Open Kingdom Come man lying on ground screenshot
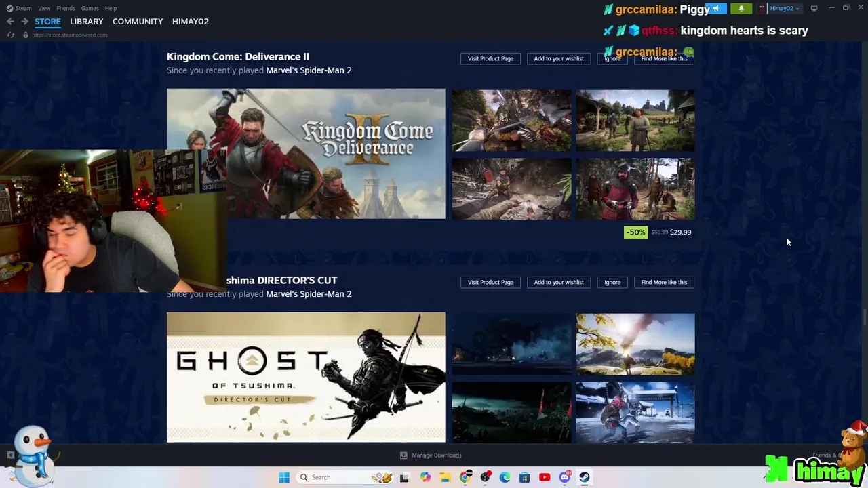 coord(512,189)
